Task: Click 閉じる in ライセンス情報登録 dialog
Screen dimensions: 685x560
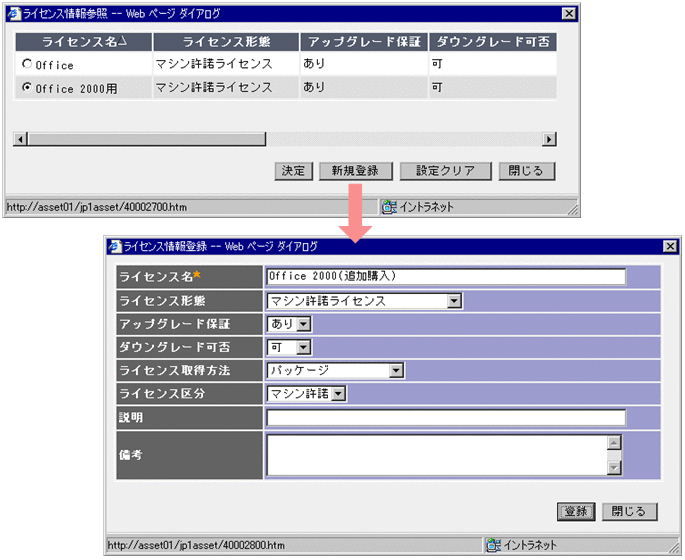Action: [x=629, y=512]
